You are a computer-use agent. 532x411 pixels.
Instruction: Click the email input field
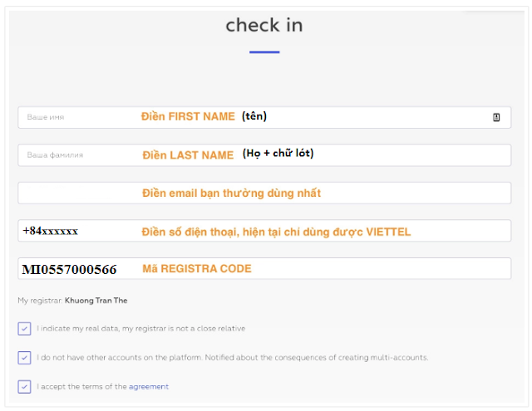[x=264, y=193]
